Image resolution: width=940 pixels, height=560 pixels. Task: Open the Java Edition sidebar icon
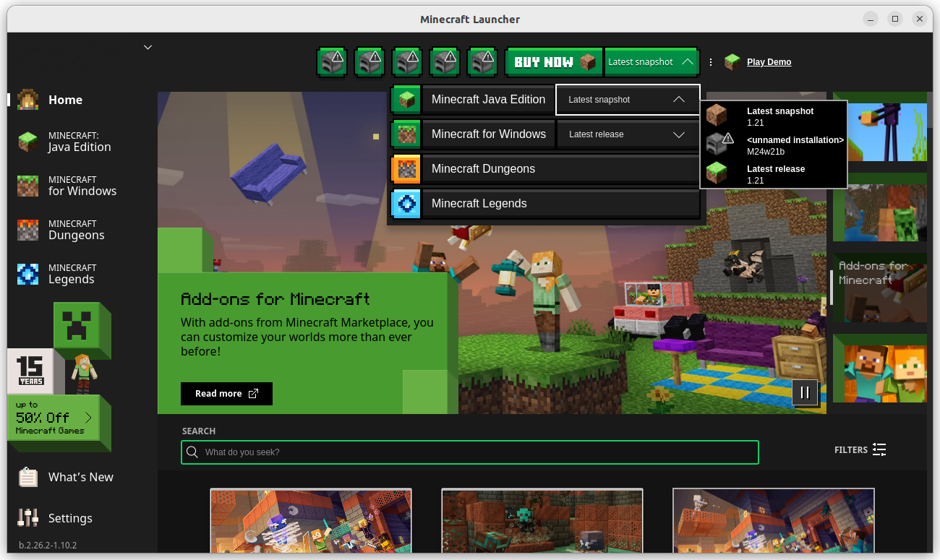coord(28,142)
